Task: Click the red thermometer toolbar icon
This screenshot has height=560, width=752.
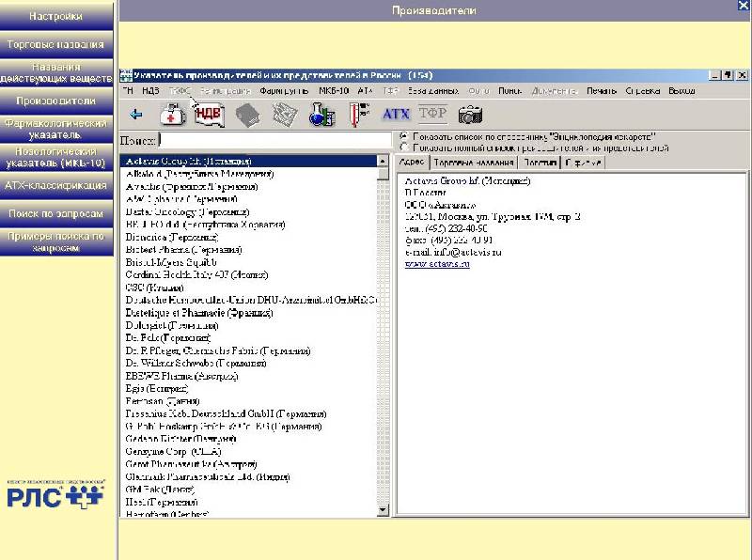Action: tap(359, 115)
